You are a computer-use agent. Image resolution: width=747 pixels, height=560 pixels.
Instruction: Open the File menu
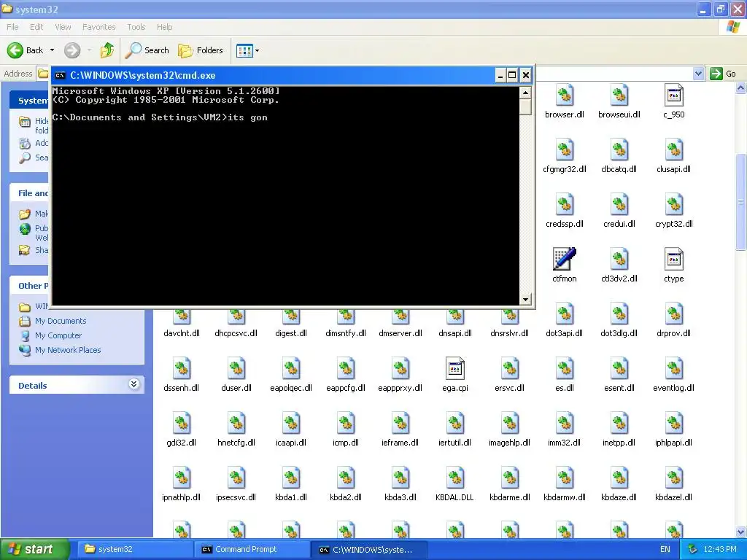coord(13,27)
